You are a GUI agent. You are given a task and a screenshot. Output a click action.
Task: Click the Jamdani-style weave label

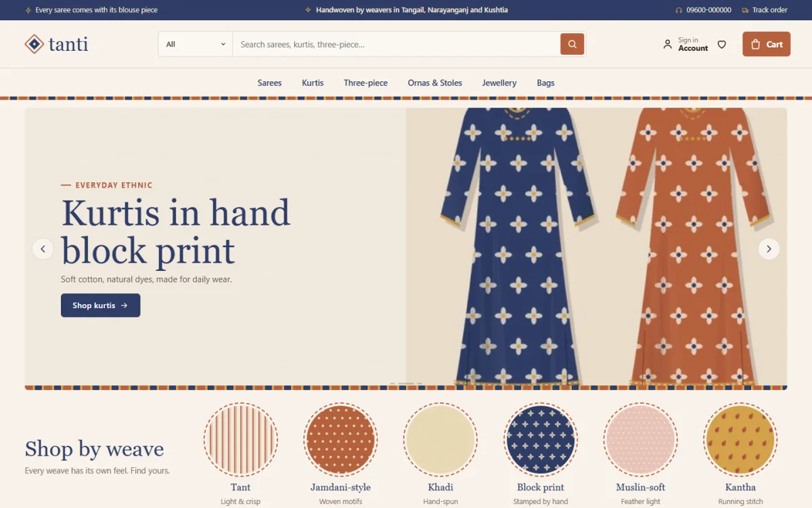point(340,487)
